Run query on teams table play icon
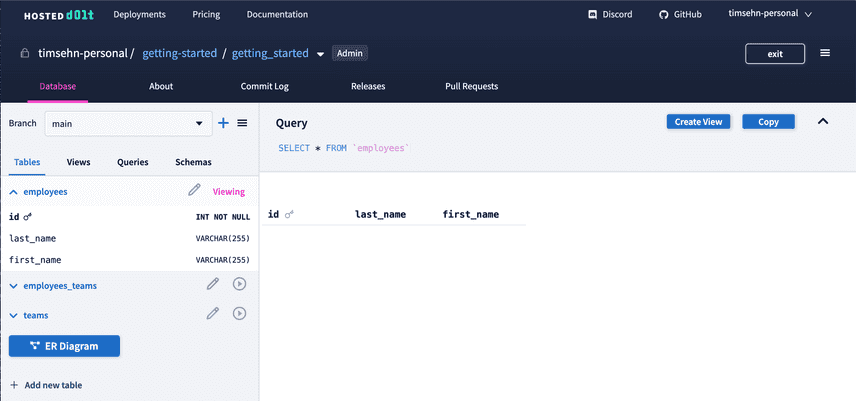The image size is (856, 401). 239,314
